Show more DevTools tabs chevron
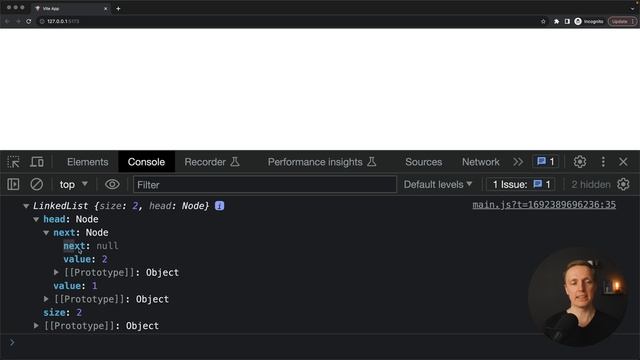 (518, 162)
